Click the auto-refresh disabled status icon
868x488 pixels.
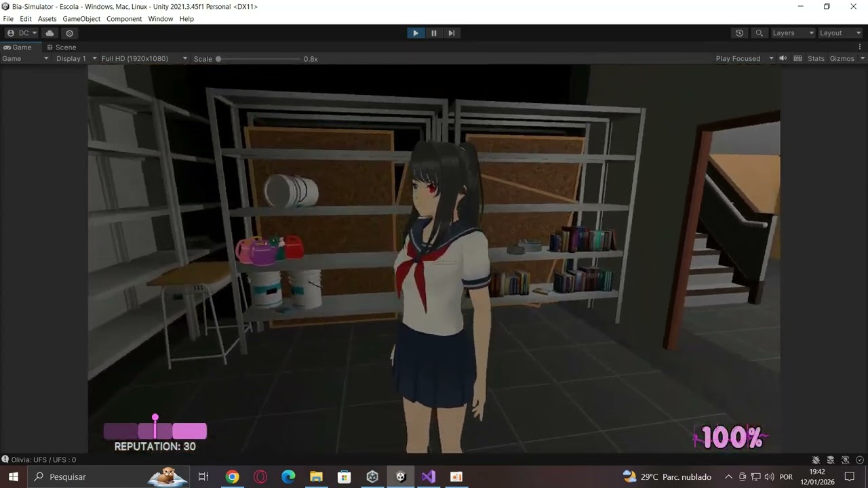(x=845, y=460)
